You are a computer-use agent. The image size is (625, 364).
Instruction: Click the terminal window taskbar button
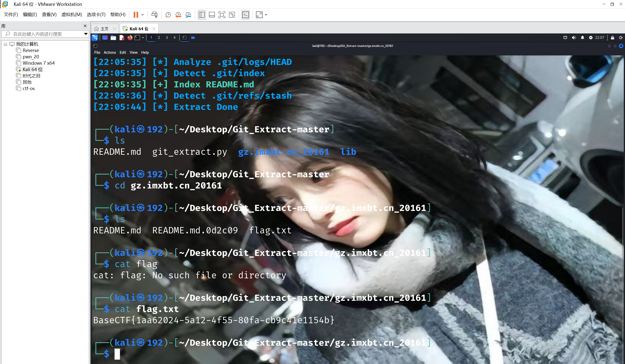tap(185, 38)
